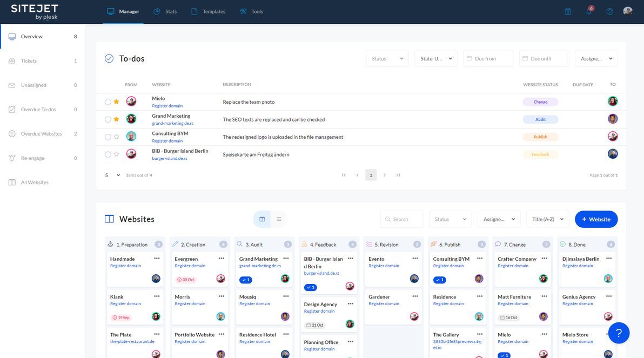Click the All Websites sidebar icon
Screen dimensions: 644x358
coord(12,182)
